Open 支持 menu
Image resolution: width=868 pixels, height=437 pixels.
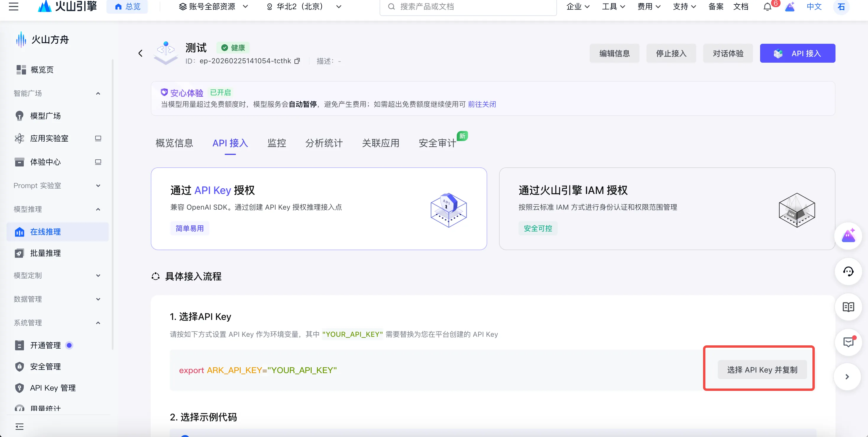[x=684, y=7]
